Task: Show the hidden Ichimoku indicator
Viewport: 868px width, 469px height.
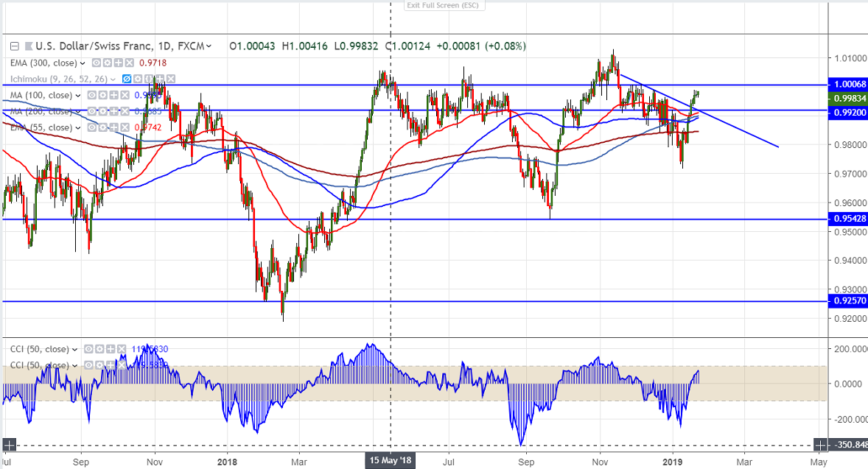Action: coord(126,80)
